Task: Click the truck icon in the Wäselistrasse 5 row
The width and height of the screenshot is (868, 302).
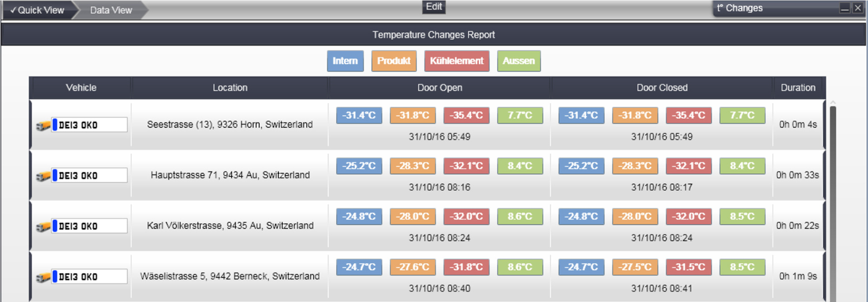Action: click(43, 277)
